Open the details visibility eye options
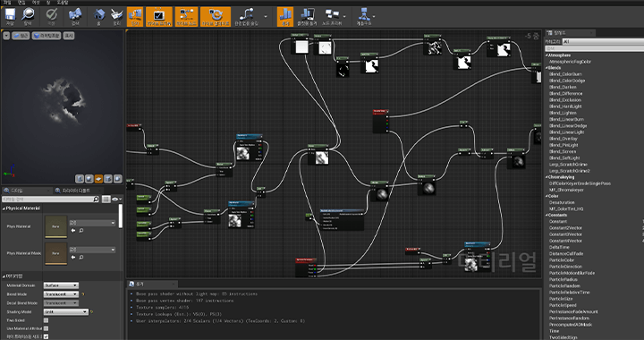 tap(116, 200)
